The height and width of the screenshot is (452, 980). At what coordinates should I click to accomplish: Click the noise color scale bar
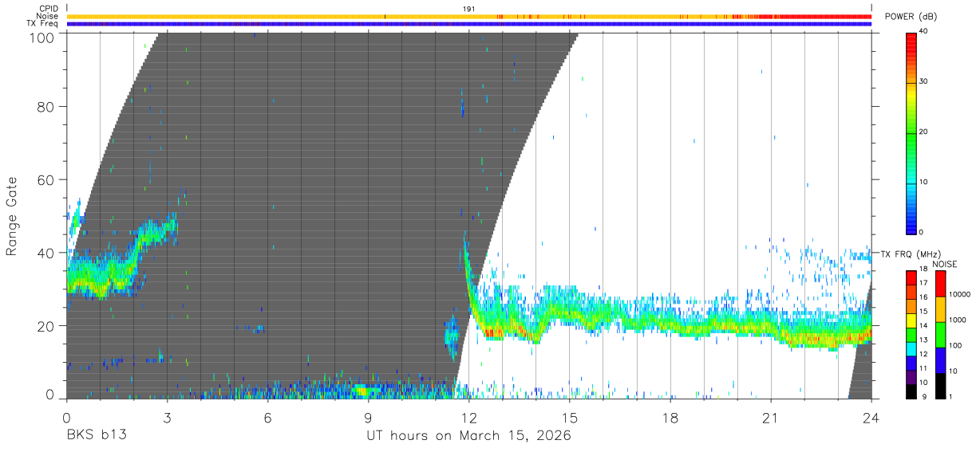(940, 335)
